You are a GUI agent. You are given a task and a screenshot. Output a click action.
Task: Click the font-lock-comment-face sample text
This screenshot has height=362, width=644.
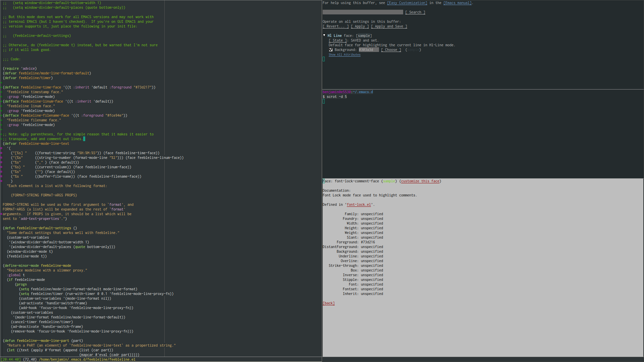coord(389,181)
